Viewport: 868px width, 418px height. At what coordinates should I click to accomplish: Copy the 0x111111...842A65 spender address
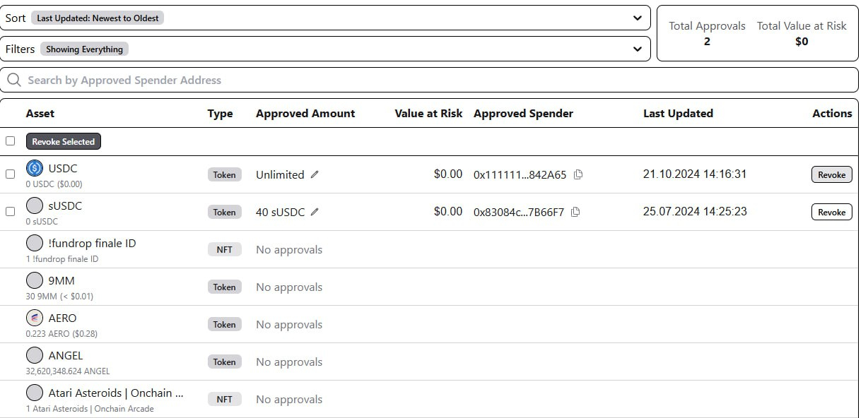pyautogui.click(x=578, y=174)
